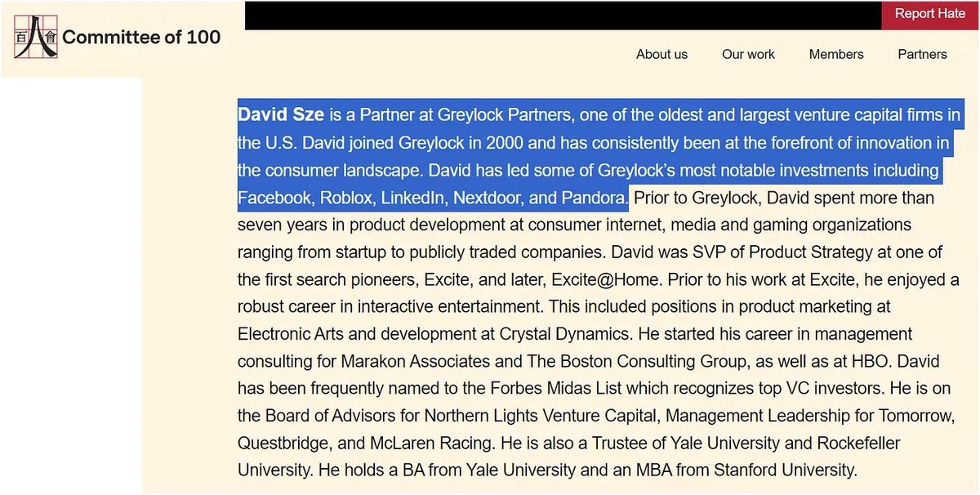Open the Committee of 100 home title
The width and height of the screenshot is (980, 495).
(x=141, y=38)
